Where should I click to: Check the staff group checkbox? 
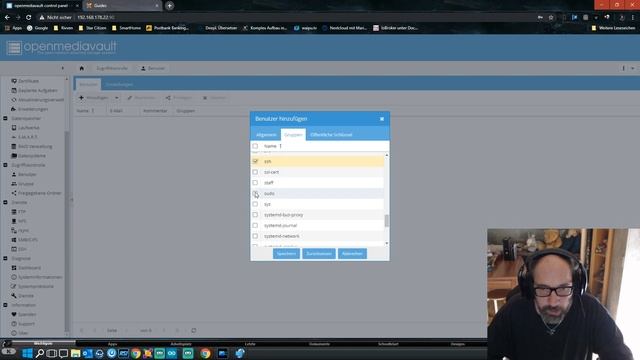(255, 182)
